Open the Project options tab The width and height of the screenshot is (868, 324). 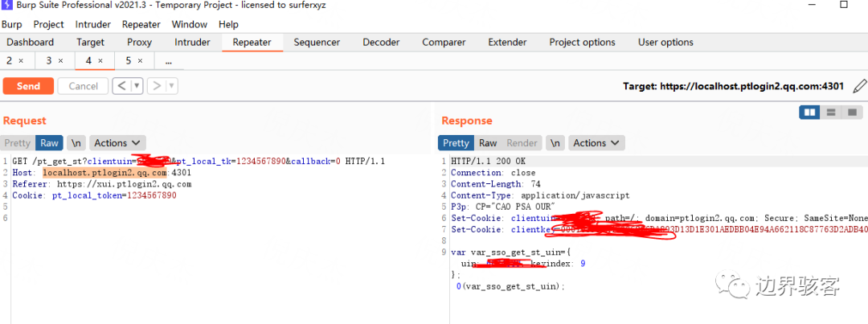coord(583,42)
